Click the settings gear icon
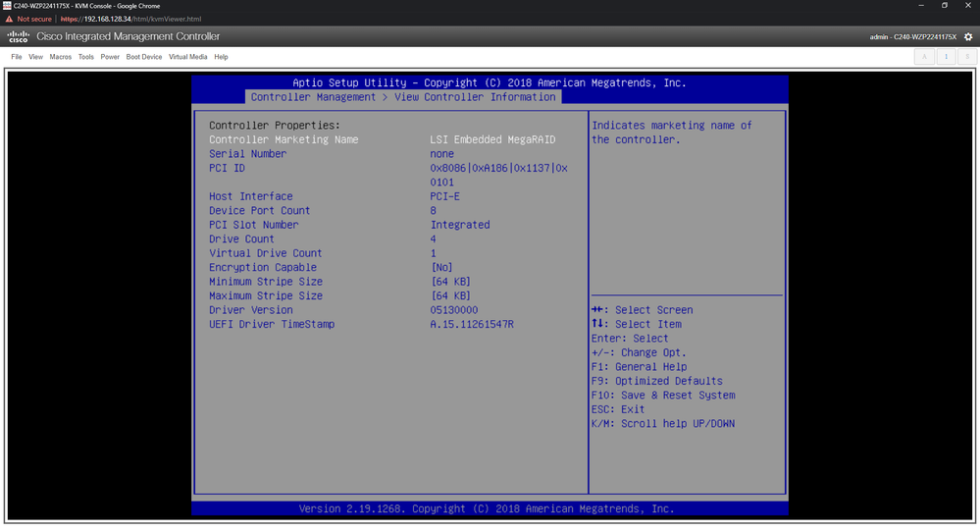This screenshot has height=531, width=980. point(968,37)
